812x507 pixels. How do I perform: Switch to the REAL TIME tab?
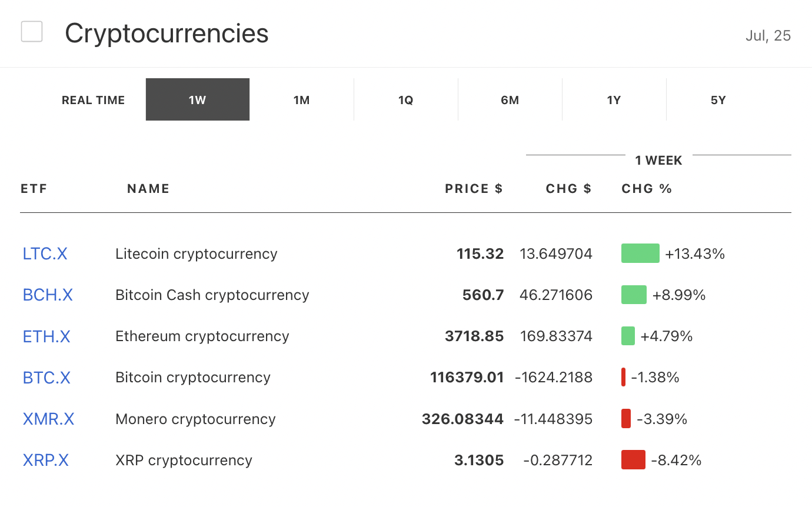(x=94, y=100)
